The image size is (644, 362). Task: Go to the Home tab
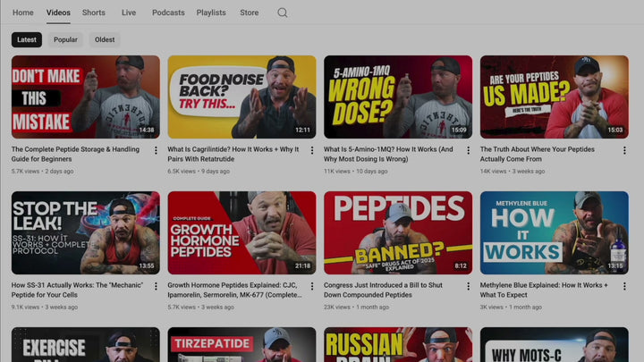point(23,13)
